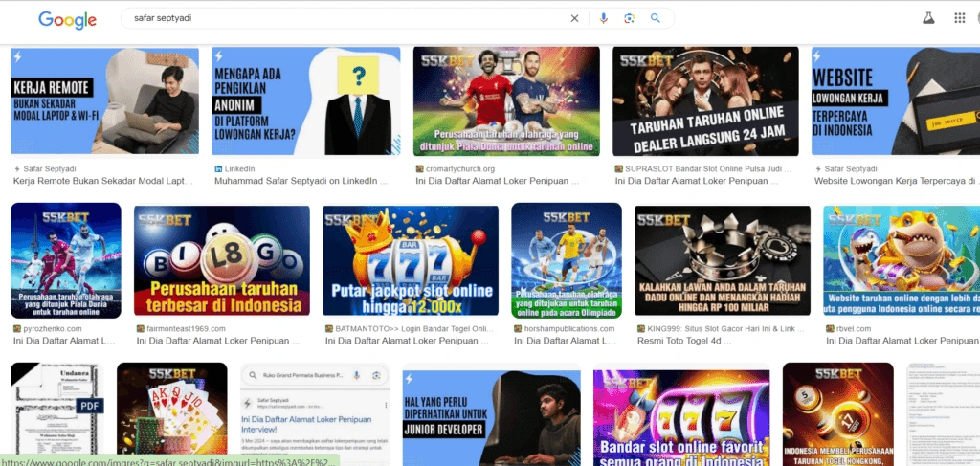Submit search with magnifier icon
This screenshot has height=466, width=980.
pyautogui.click(x=655, y=18)
